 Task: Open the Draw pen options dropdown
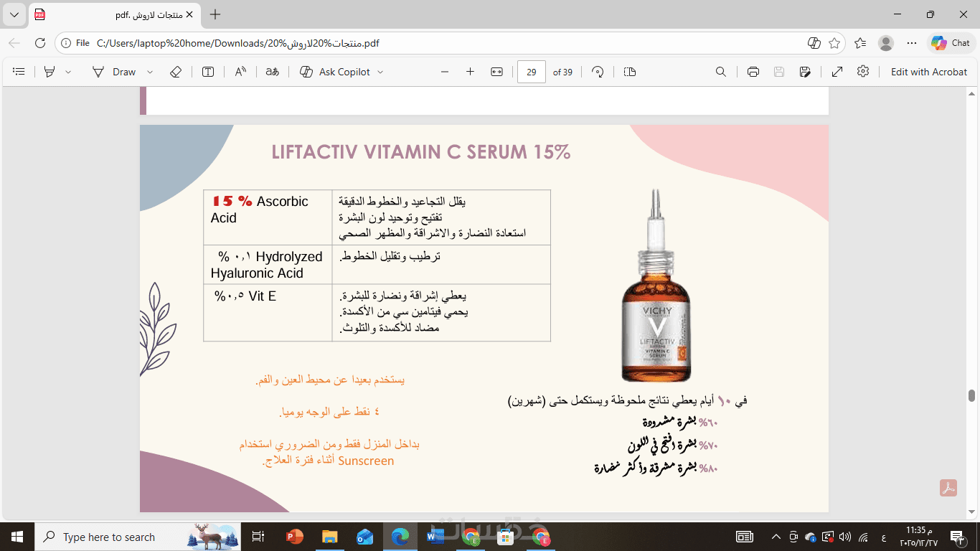[x=150, y=72]
